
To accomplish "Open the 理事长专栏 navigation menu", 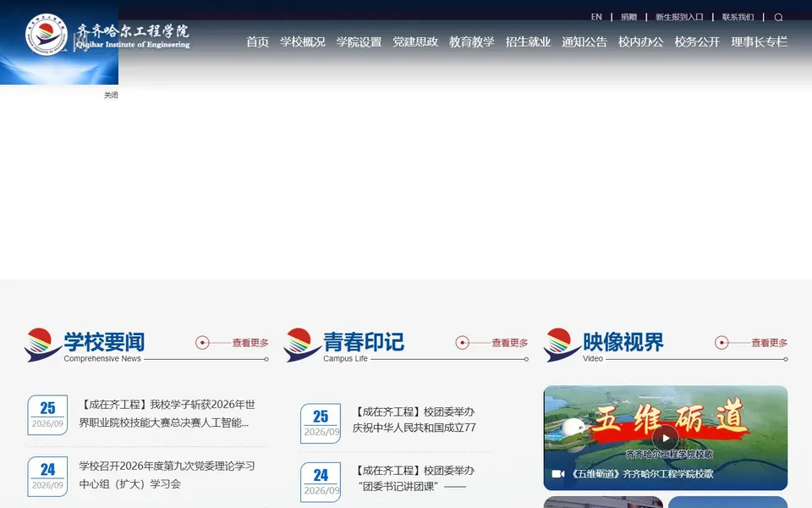I will point(760,42).
